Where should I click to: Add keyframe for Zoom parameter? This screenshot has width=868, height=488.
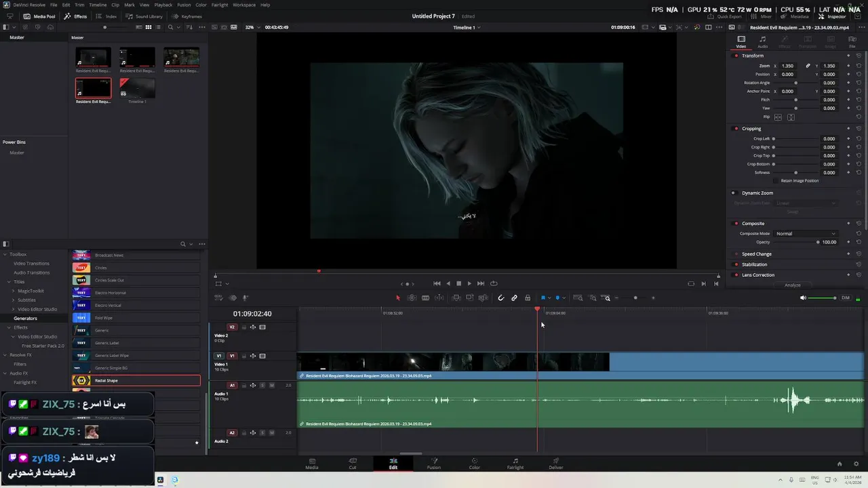[848, 66]
